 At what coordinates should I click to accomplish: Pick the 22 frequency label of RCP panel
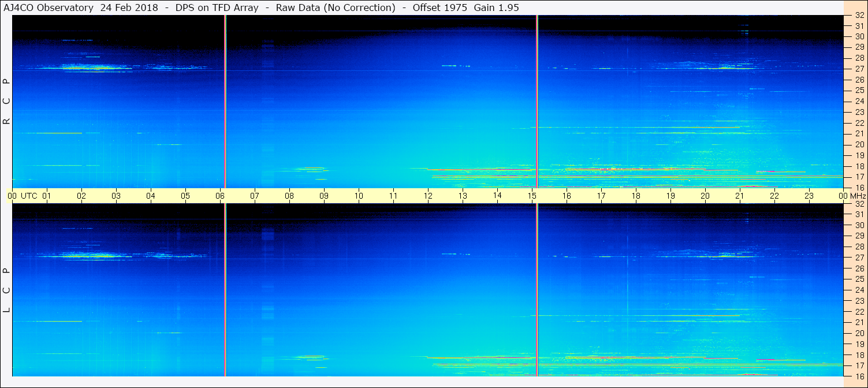859,123
